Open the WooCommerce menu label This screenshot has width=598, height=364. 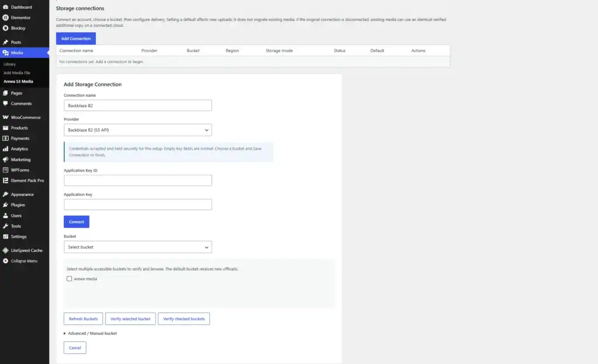click(x=26, y=117)
